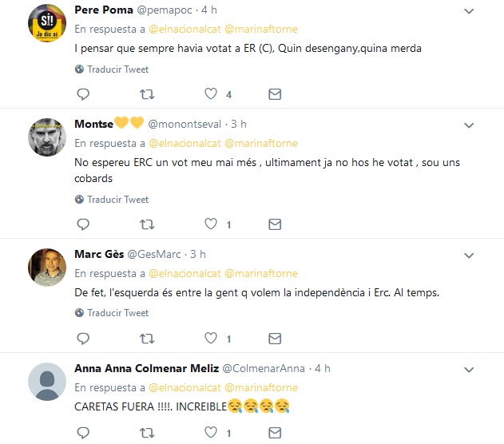504x444 pixels.
Task: Like Montse's tweet
Action: (211, 224)
